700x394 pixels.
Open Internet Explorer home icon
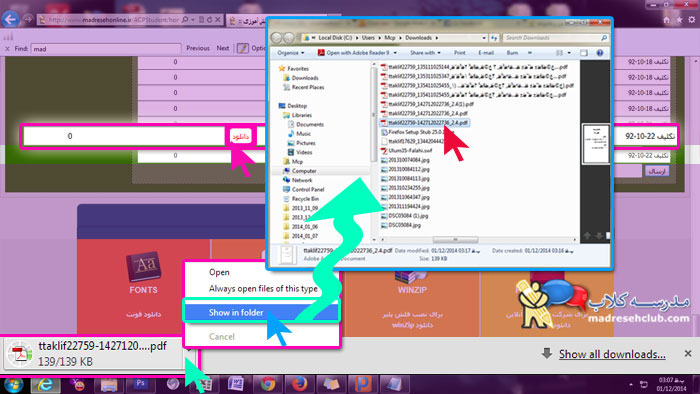point(666,20)
